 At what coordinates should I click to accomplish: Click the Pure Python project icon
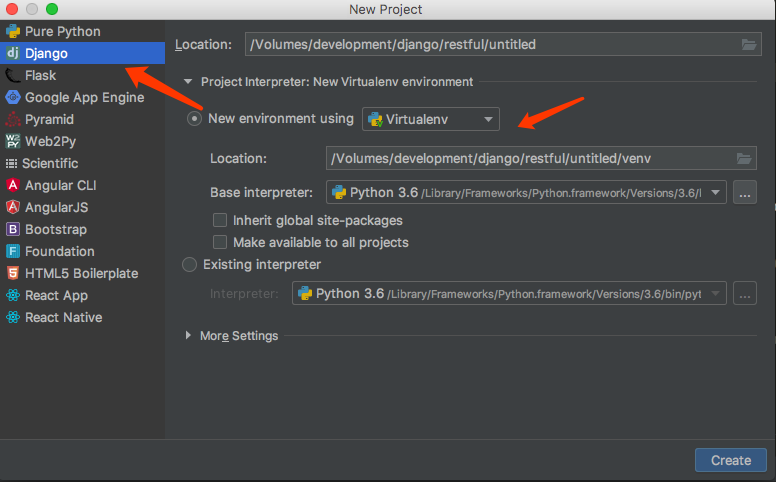pyautogui.click(x=12, y=31)
